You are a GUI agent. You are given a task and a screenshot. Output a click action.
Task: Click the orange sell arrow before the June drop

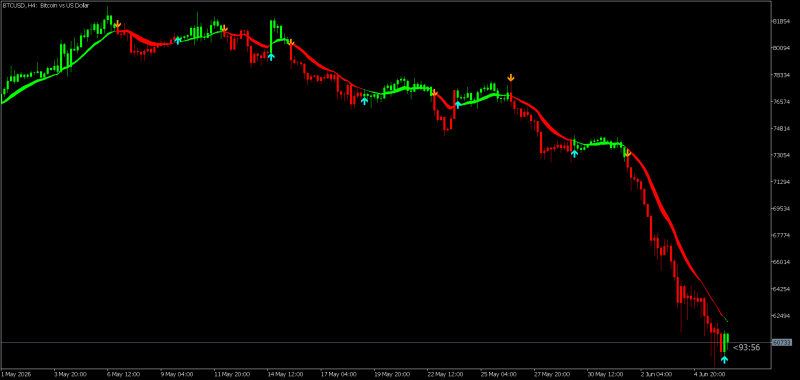tap(628, 153)
